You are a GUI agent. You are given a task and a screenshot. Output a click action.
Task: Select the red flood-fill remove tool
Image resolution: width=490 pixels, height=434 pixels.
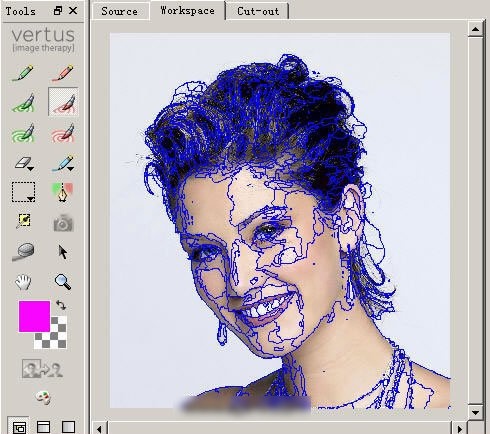pyautogui.click(x=63, y=133)
